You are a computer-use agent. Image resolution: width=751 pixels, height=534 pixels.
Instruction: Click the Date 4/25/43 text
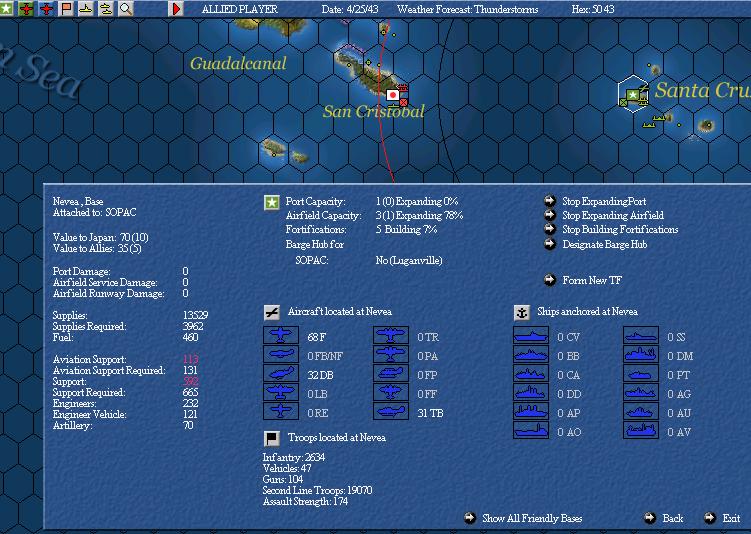coord(350,9)
